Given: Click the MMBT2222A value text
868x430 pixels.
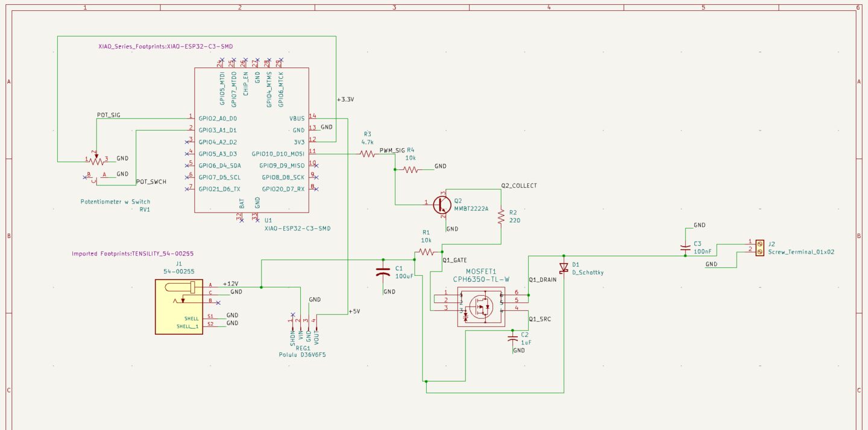Looking at the screenshot, I should coord(471,209).
